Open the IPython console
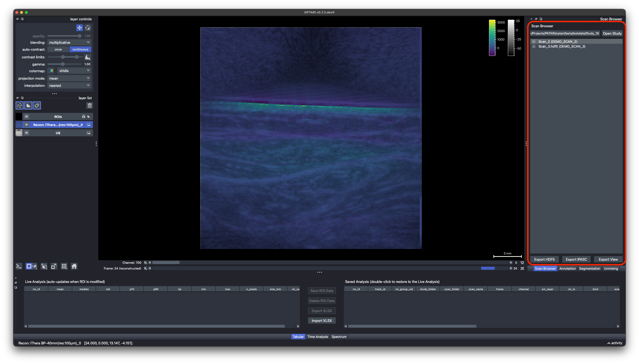 coord(19,266)
